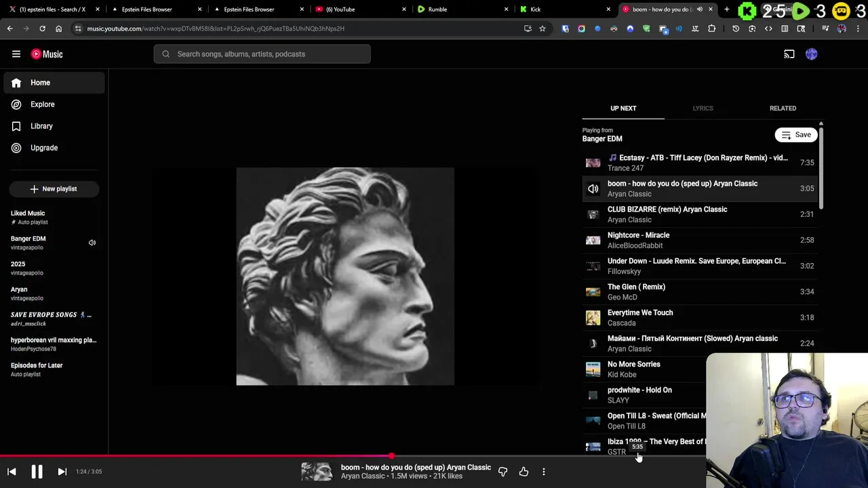Viewport: 868px width, 488px height.
Task: Click the history clock toolbar icon
Action: 736,28
